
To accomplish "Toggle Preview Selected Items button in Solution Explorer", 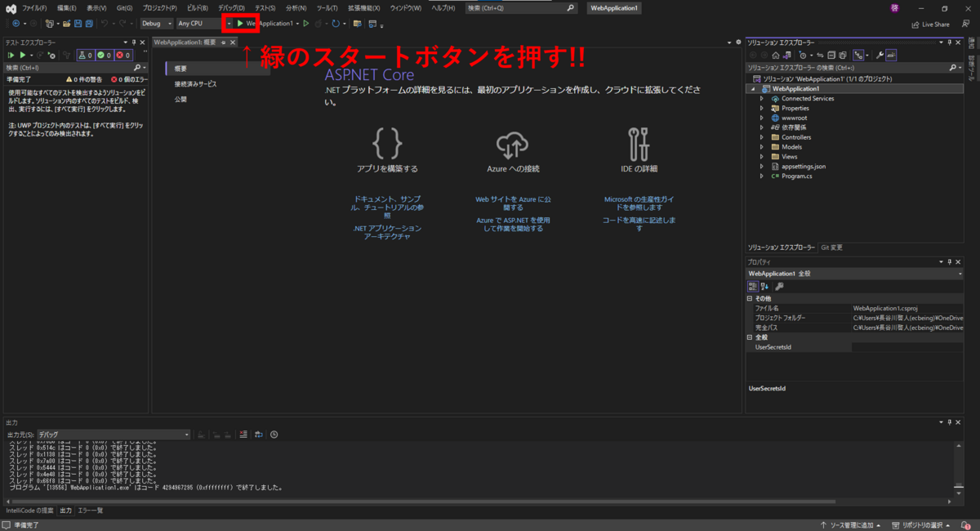I will pos(891,55).
